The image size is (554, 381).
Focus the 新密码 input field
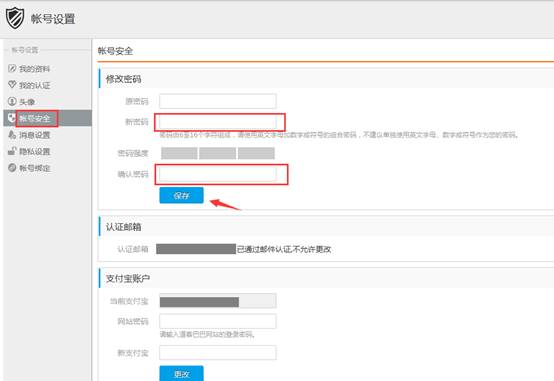tap(218, 122)
